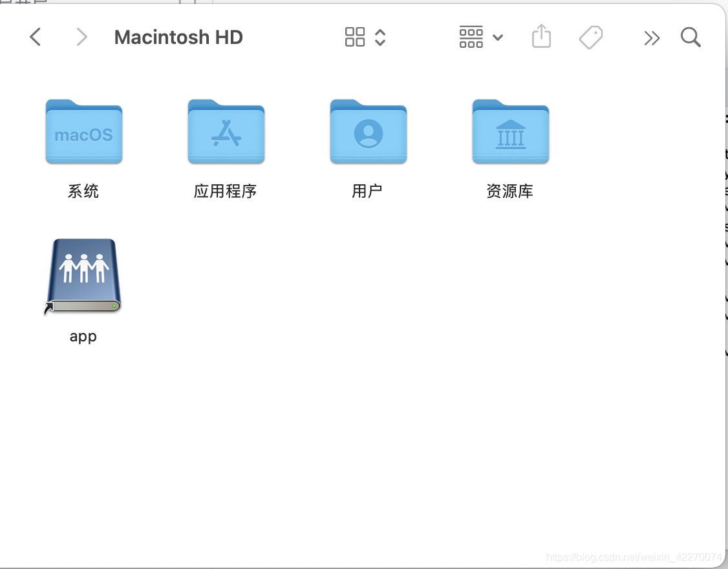This screenshot has height=569, width=728.
Task: Click the 系统 folder label
Action: tap(83, 191)
